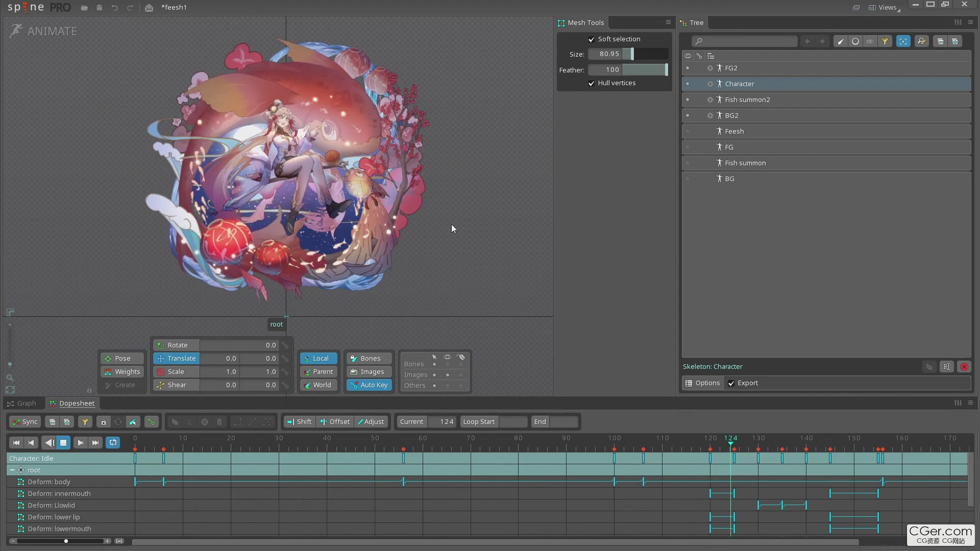980x551 pixels.
Task: Select Dopesheet tab
Action: (72, 404)
